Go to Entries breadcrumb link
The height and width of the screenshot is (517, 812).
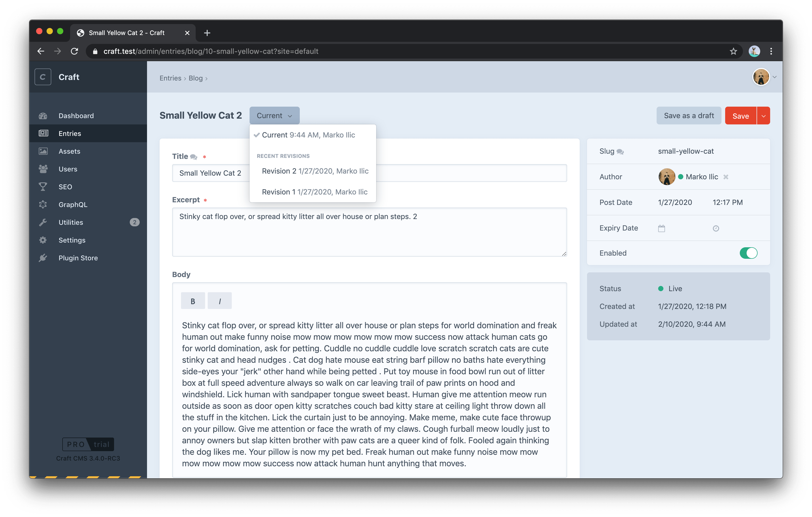click(170, 78)
